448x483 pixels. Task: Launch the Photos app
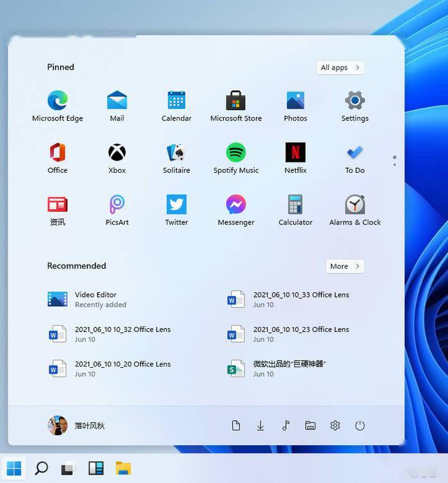295,106
